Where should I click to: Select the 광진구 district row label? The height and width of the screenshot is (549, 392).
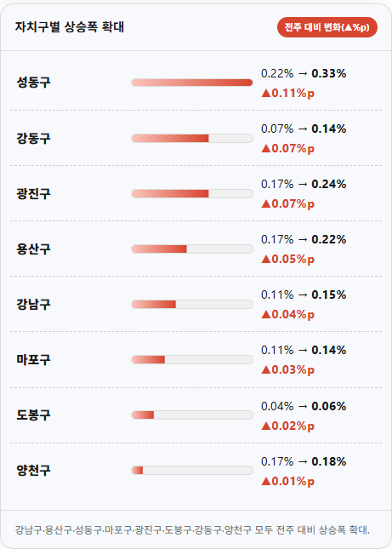pyautogui.click(x=33, y=193)
